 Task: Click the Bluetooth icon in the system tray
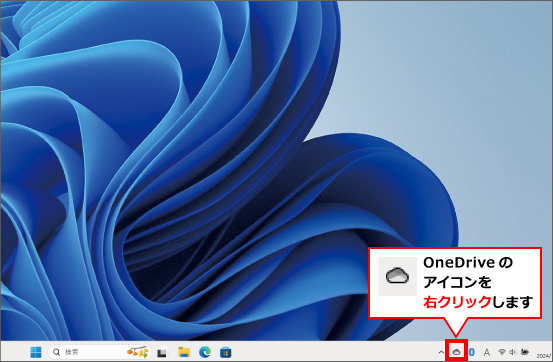pos(472,352)
